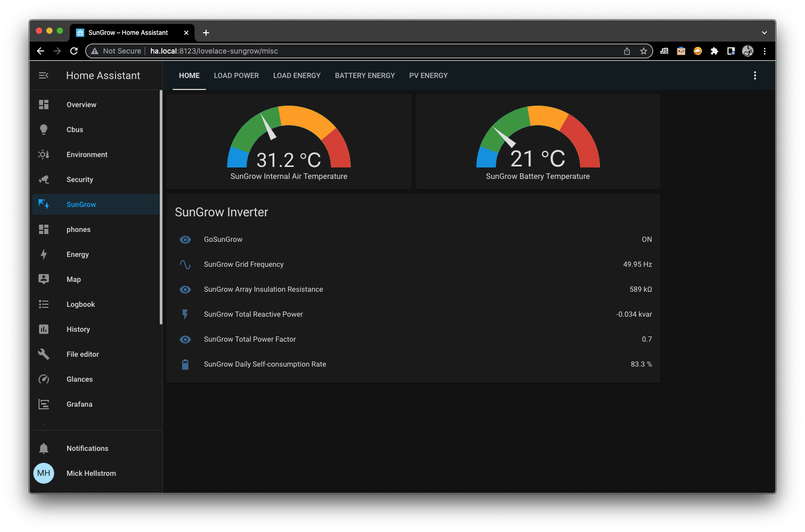805x532 pixels.
Task: Click the Energy lightning bolt icon
Action: [44, 254]
